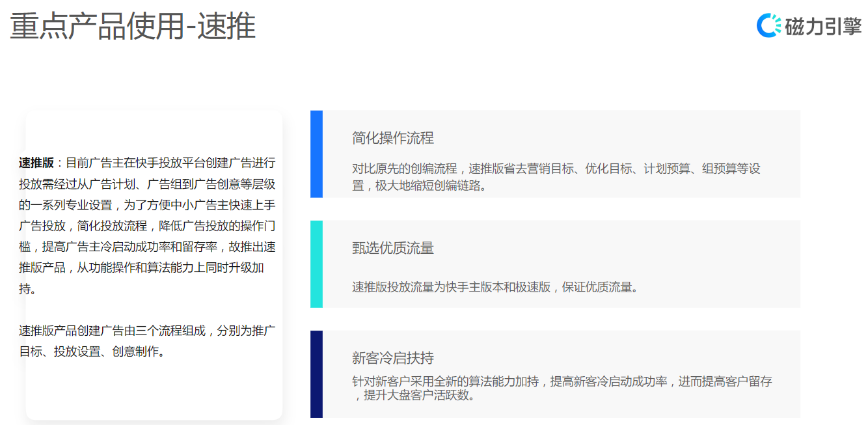The width and height of the screenshot is (868, 425).
Task: Select the 新客冷启扶持 heading
Action: [392, 358]
